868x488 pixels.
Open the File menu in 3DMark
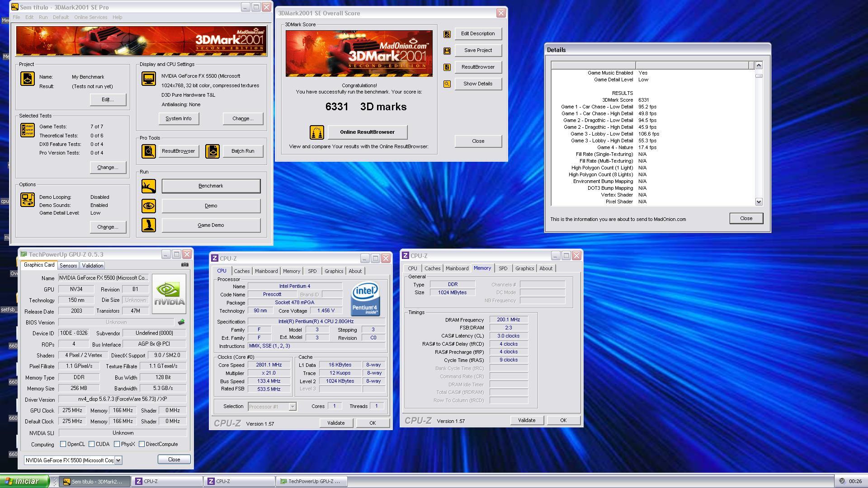pyautogui.click(x=16, y=17)
